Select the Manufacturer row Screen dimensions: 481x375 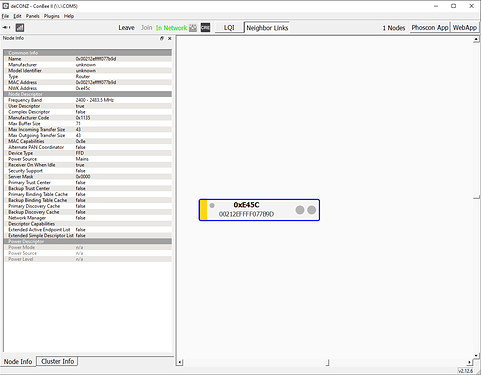coord(88,65)
